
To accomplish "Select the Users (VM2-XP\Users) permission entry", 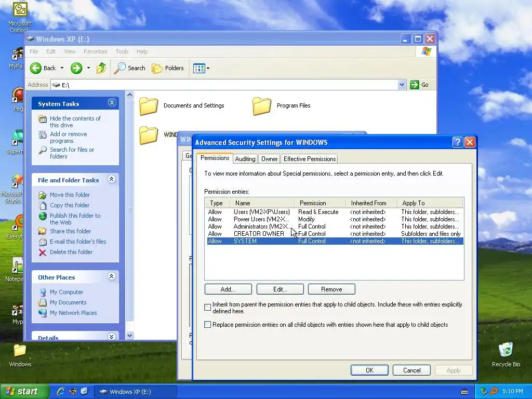I will 335,212.
